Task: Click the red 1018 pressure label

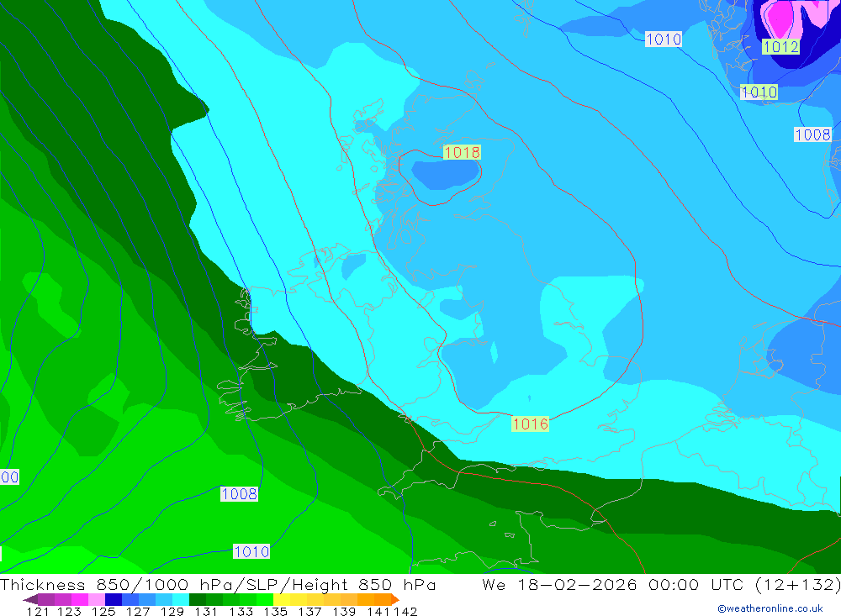Action: click(x=462, y=152)
